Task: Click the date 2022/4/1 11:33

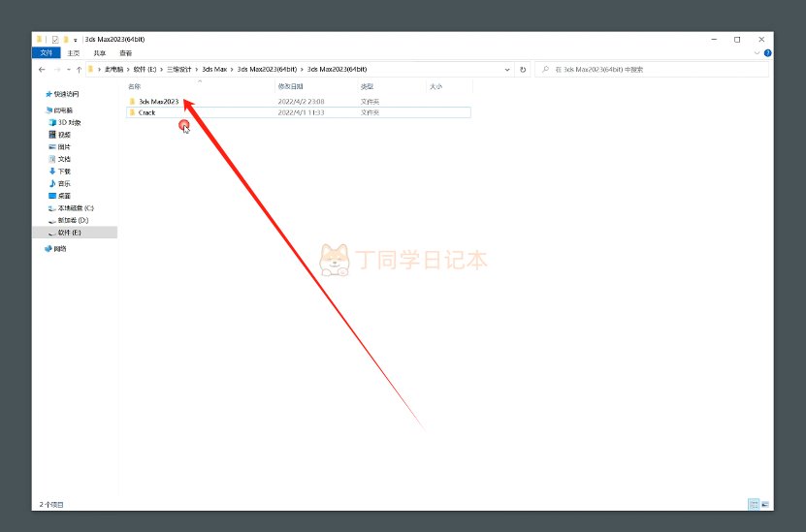Action: [x=302, y=112]
